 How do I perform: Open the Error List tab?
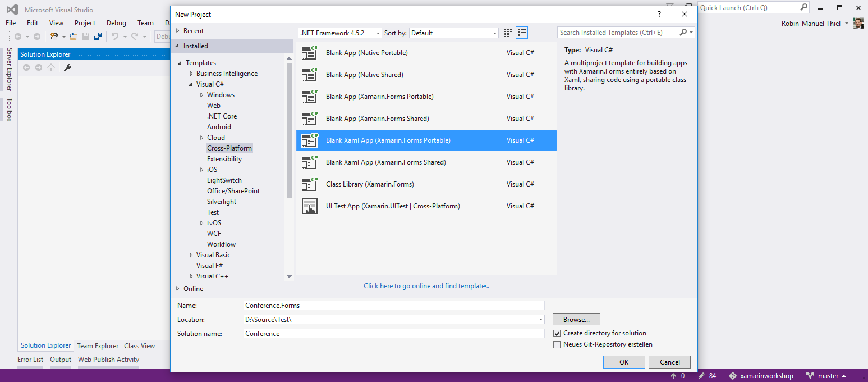point(30,360)
